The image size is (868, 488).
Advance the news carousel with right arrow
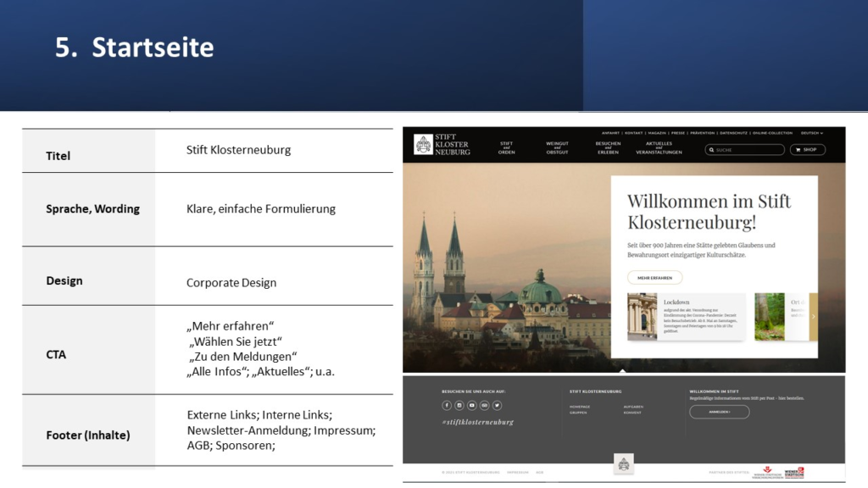click(x=813, y=317)
